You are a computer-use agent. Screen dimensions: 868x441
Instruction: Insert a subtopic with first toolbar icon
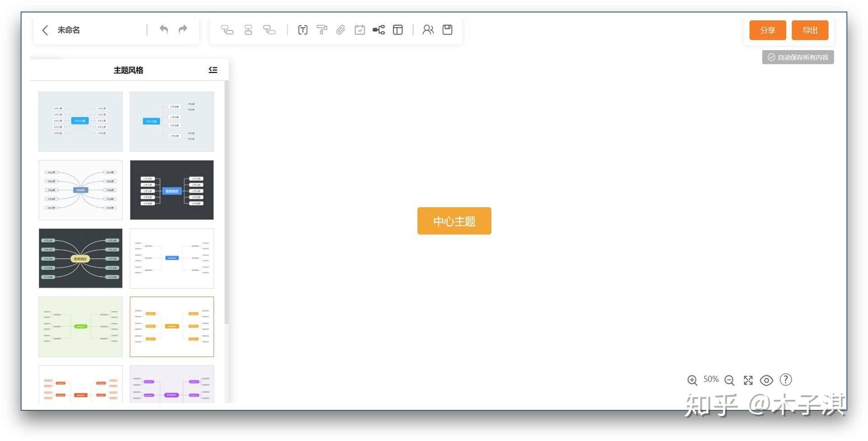pyautogui.click(x=227, y=30)
